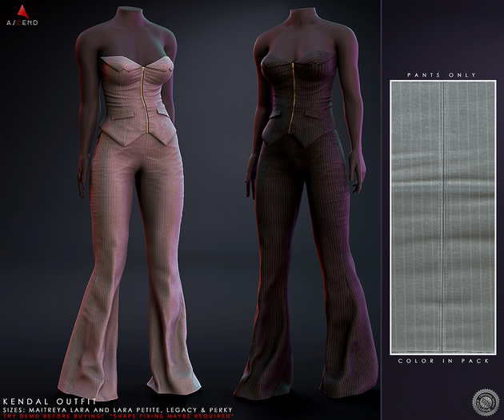Click the dark pinstripe outfit model
The image size is (504, 420).
(x=306, y=202)
